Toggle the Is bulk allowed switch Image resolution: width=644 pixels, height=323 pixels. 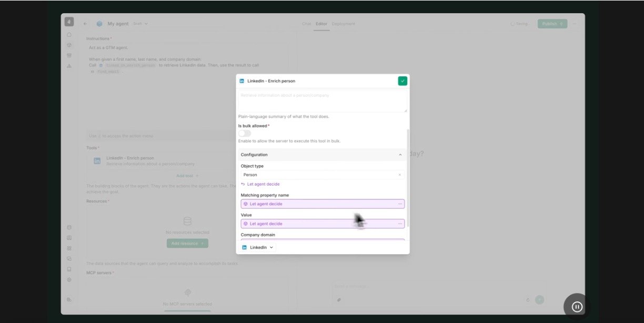coord(245,134)
